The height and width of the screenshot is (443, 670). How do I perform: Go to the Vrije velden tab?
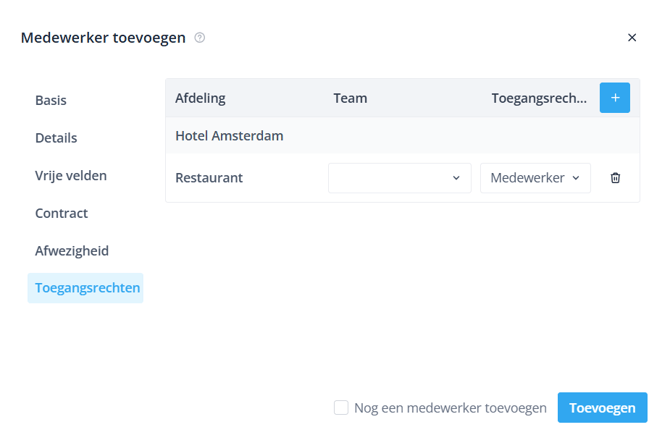pos(71,176)
